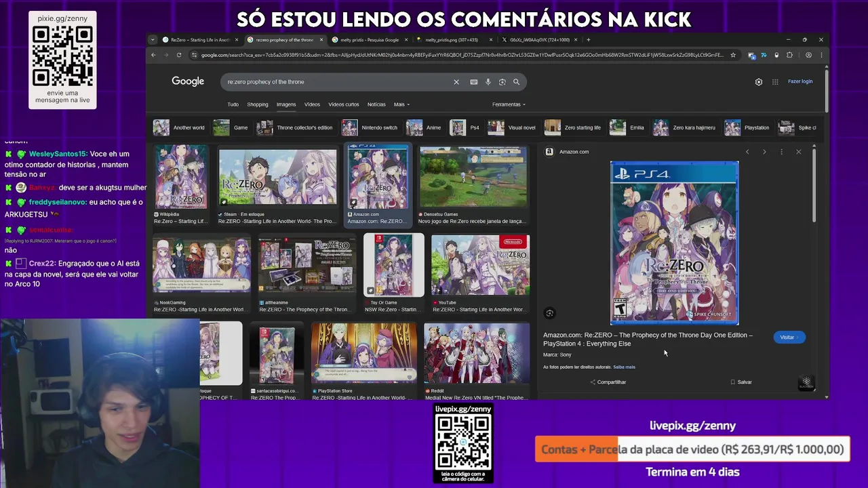The height and width of the screenshot is (488, 868).
Task: Open Google Lens search by image
Action: pos(502,82)
